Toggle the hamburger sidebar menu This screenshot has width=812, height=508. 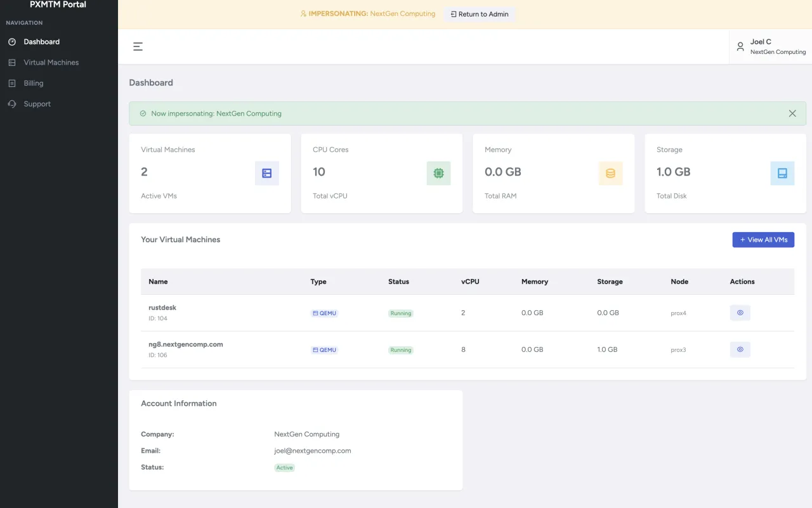click(x=138, y=46)
